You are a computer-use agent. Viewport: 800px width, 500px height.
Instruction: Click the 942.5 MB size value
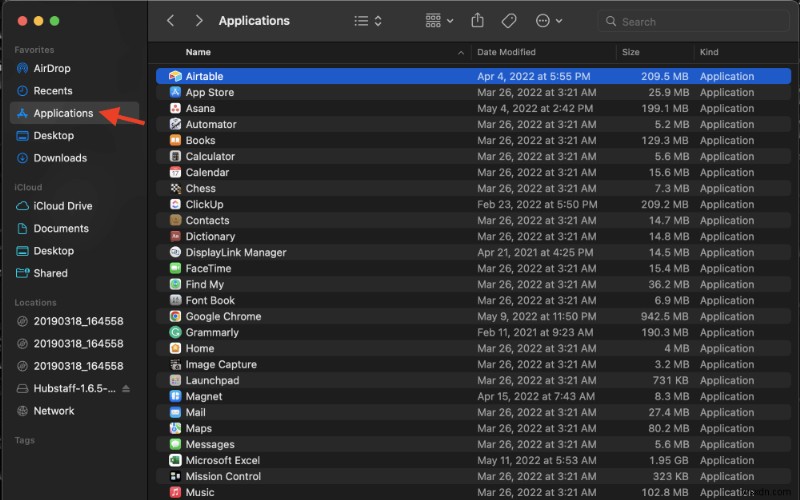pos(664,316)
